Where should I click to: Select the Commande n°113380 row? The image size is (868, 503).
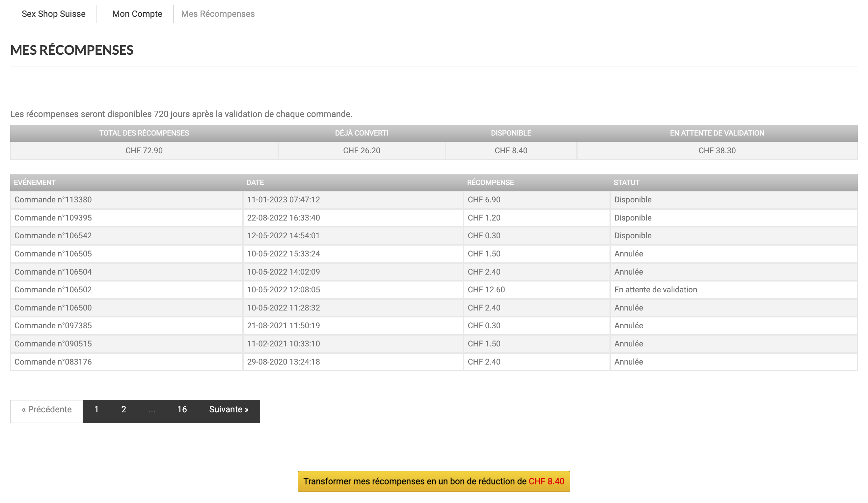53,200
